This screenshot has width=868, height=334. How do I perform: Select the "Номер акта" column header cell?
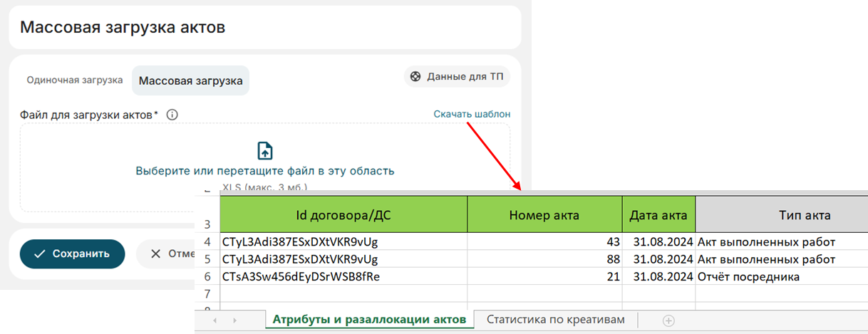[x=544, y=215]
